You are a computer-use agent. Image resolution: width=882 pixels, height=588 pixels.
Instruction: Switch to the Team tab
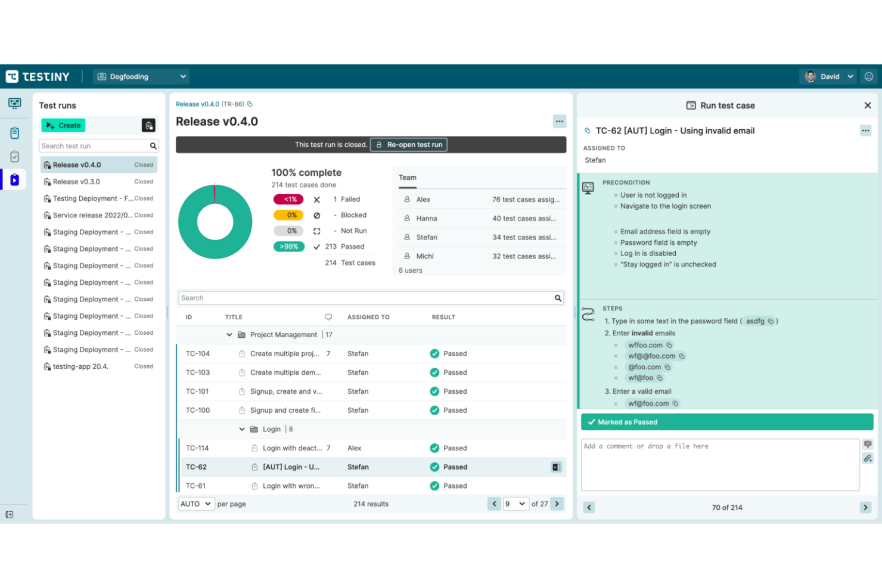coord(407,177)
